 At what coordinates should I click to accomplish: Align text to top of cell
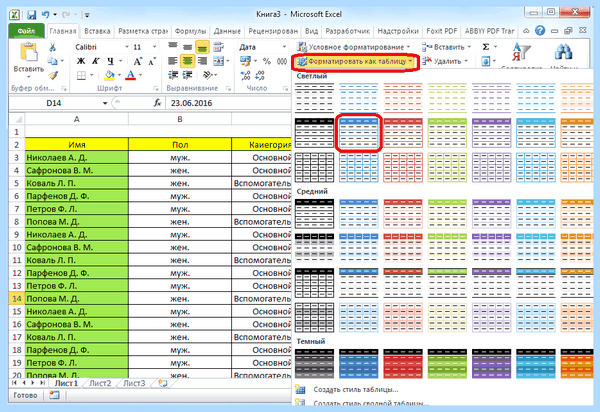point(173,47)
